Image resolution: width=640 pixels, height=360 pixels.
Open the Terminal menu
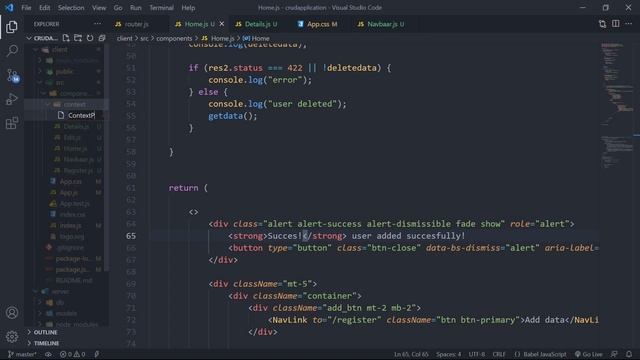pyautogui.click(x=161, y=8)
